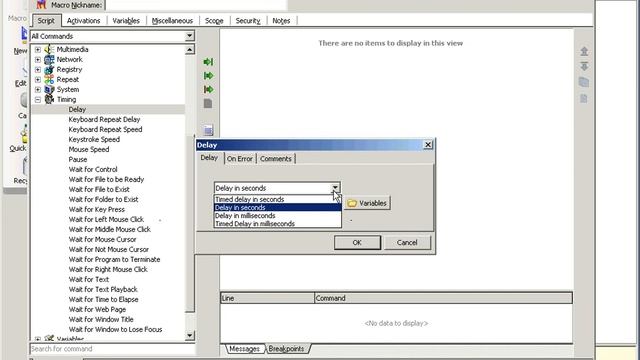The image size is (640, 360).
Task: Expand the System tree node
Action: point(38,90)
